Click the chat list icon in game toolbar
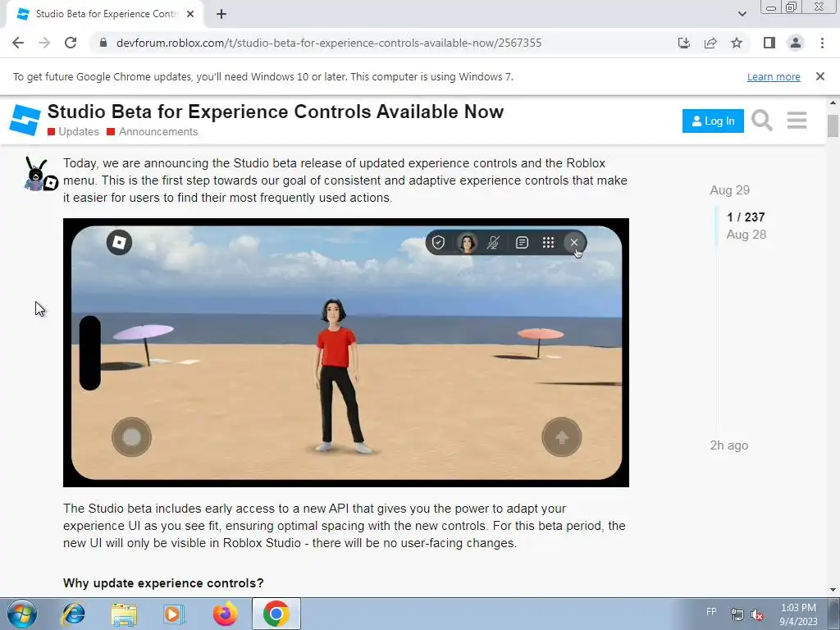 pos(522,243)
